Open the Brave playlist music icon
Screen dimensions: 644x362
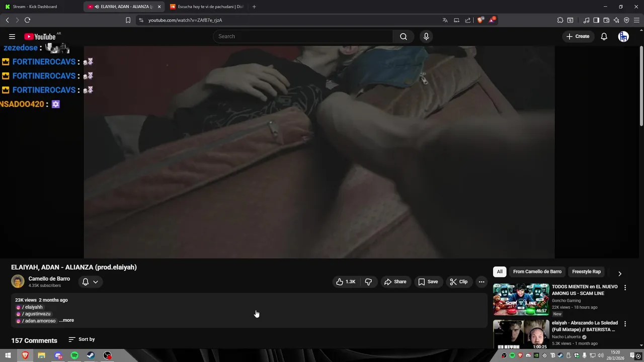(586, 20)
